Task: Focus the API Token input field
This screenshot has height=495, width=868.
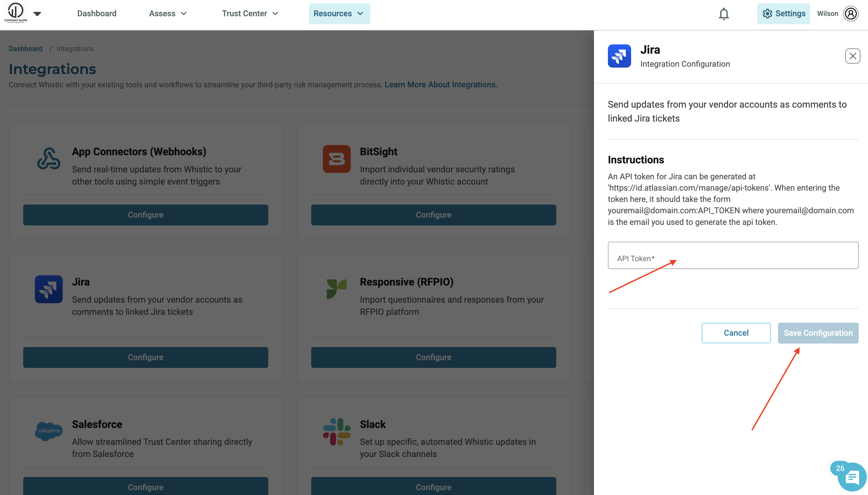Action: [x=733, y=255]
